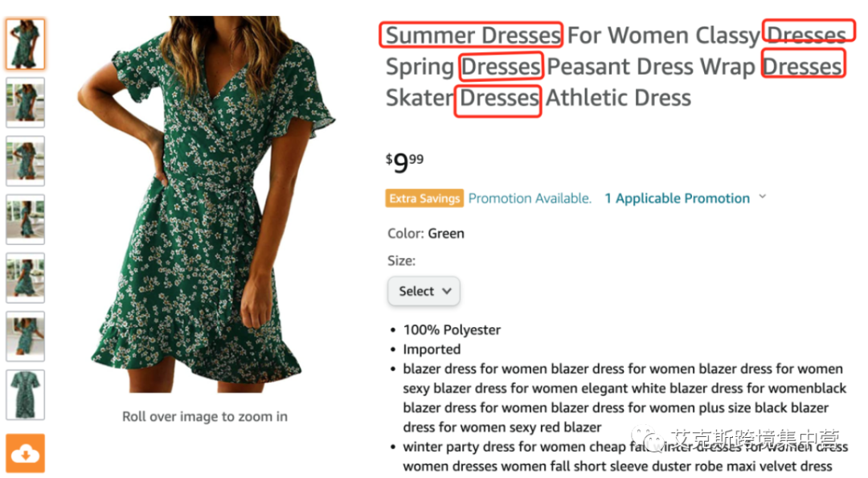The image size is (868, 478).
Task: Select the last thumbnail showing dress alone
Action: [x=26, y=394]
